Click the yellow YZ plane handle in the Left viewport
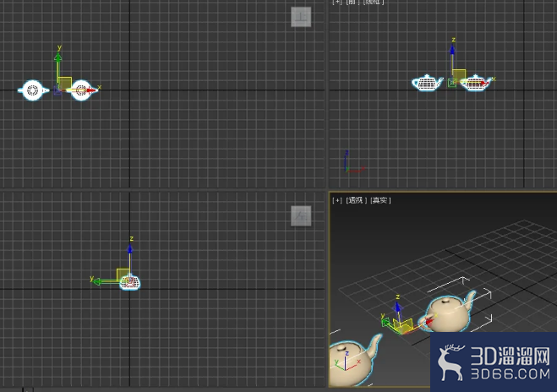The image size is (557, 392). pos(123,275)
